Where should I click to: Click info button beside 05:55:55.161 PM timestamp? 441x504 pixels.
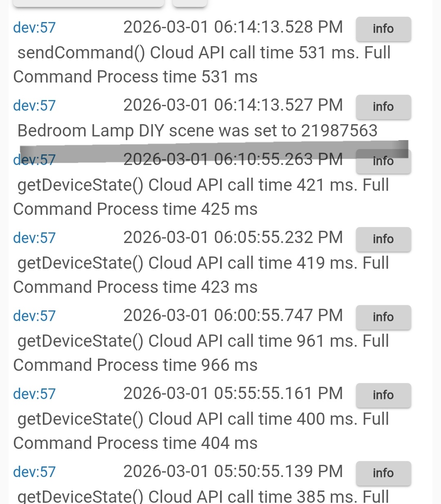coord(383,395)
